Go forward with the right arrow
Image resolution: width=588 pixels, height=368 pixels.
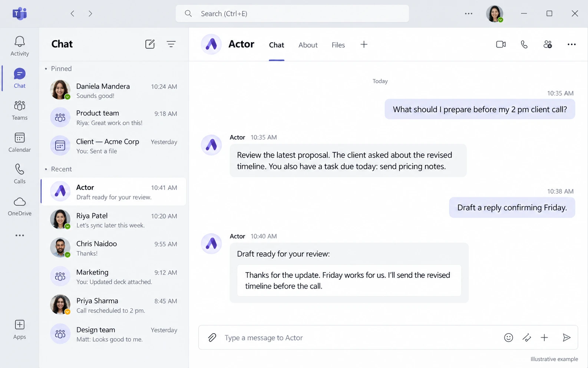click(90, 14)
